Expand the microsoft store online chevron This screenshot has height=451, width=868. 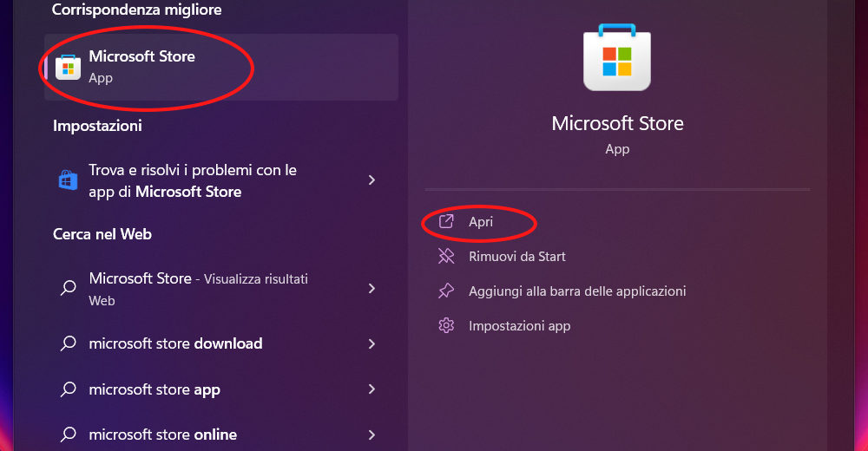(x=372, y=435)
